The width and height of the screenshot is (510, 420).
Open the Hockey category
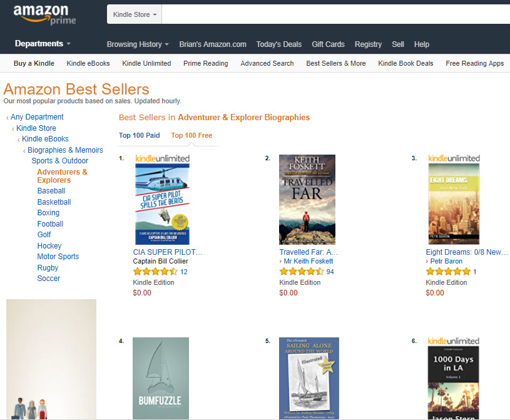[49, 246]
